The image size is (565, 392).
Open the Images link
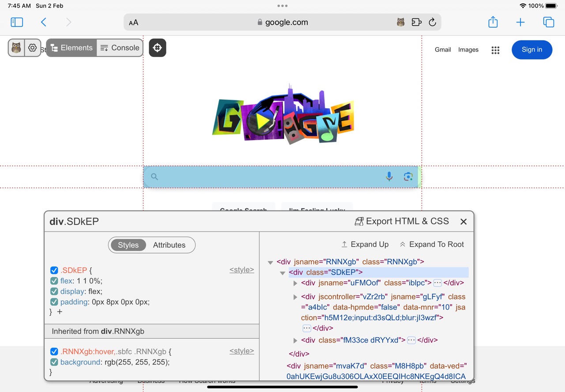coord(468,50)
